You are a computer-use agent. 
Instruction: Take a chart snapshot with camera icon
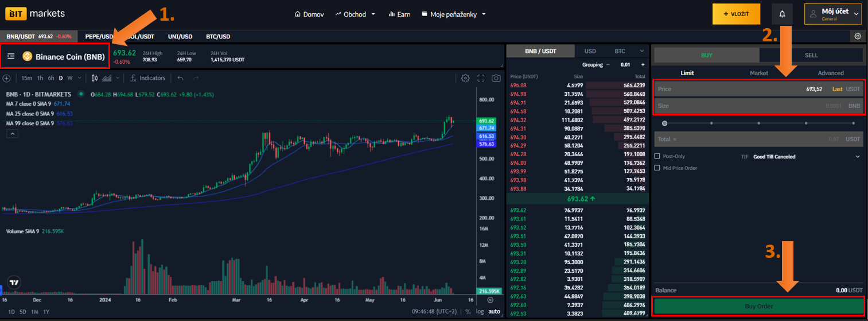click(x=496, y=78)
